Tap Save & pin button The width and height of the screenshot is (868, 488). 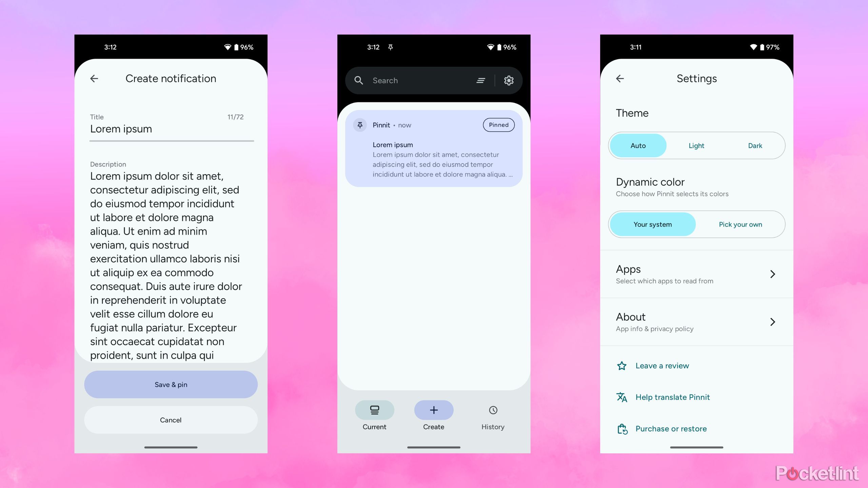click(x=171, y=384)
